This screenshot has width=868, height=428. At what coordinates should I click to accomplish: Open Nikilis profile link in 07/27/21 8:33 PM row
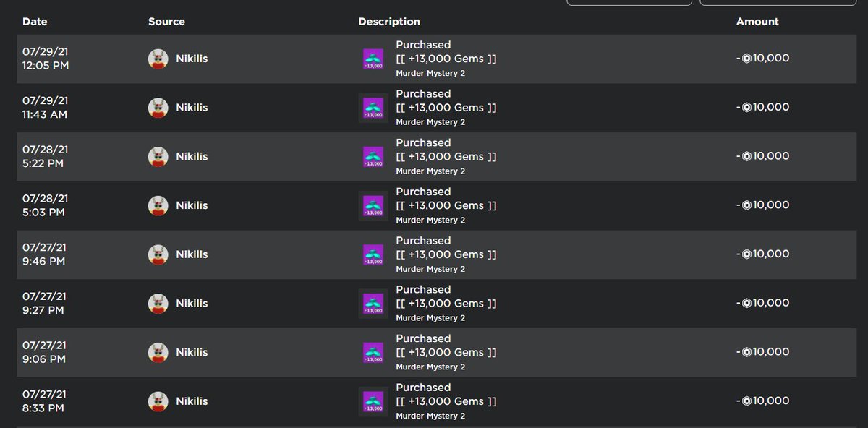tap(192, 401)
